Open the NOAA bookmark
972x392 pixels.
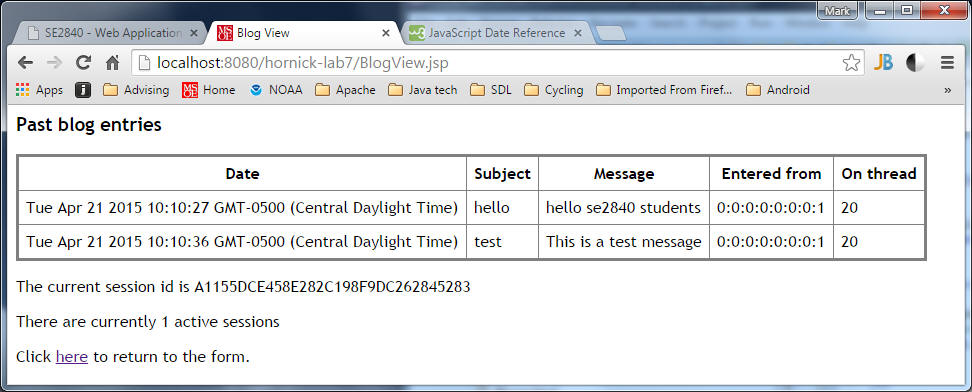point(276,90)
